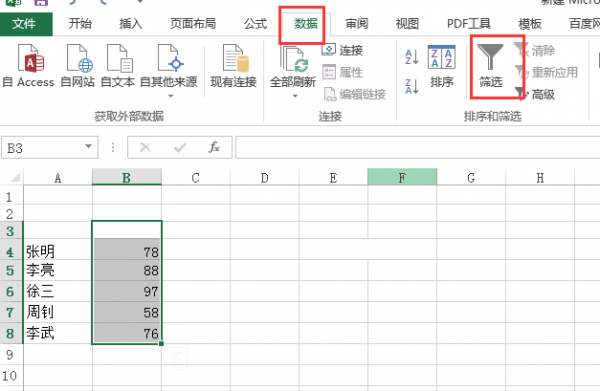
Task: Select cell with value 58
Action: pyautogui.click(x=127, y=312)
